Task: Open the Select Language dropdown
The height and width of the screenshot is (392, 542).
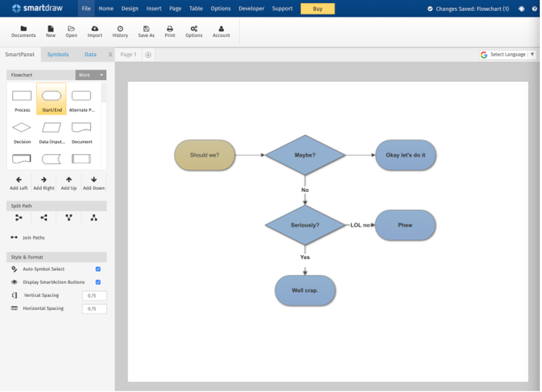Action: [508, 55]
